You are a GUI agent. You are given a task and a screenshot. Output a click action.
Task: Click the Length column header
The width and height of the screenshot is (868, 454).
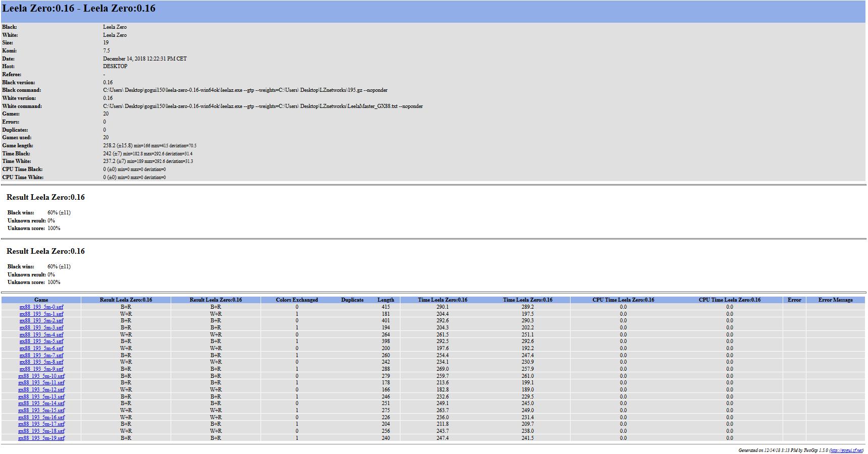click(386, 300)
